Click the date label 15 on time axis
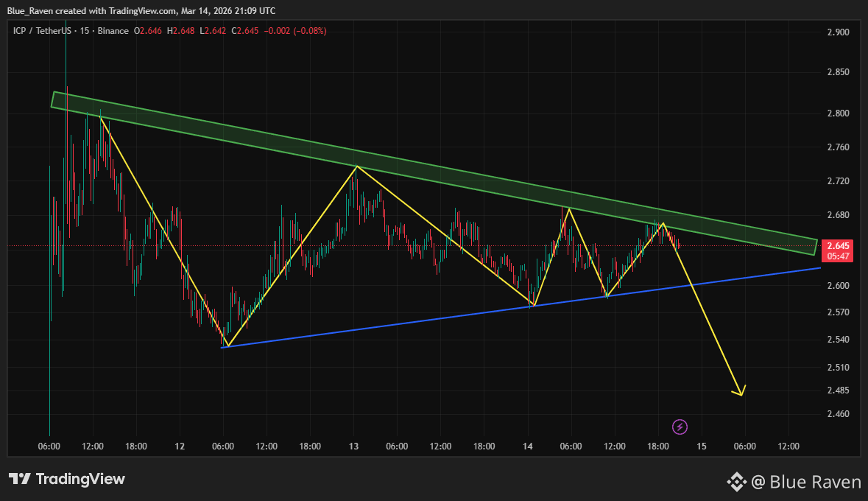Viewport: 868px width, 501px height. (702, 446)
